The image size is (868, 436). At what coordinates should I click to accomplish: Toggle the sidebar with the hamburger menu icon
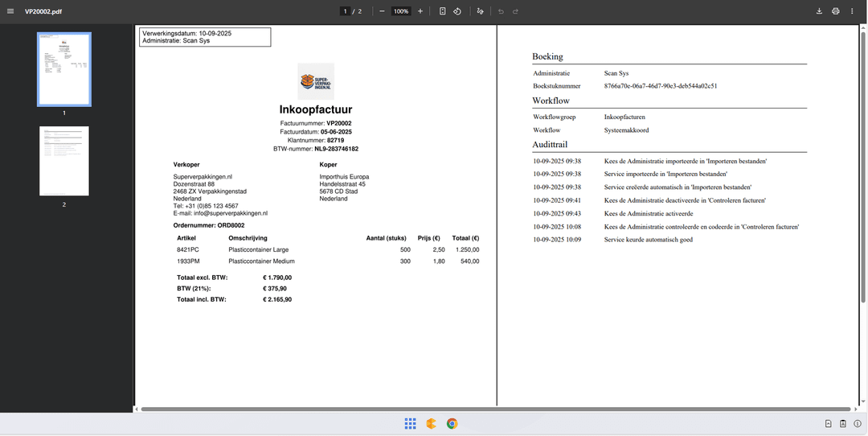(10, 11)
